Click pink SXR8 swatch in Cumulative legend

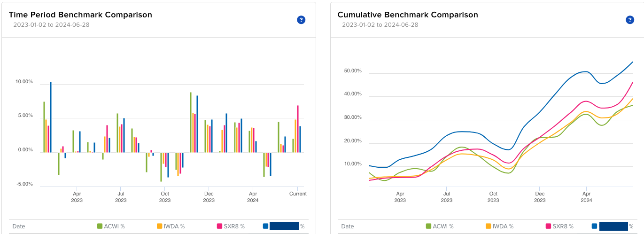point(548,226)
